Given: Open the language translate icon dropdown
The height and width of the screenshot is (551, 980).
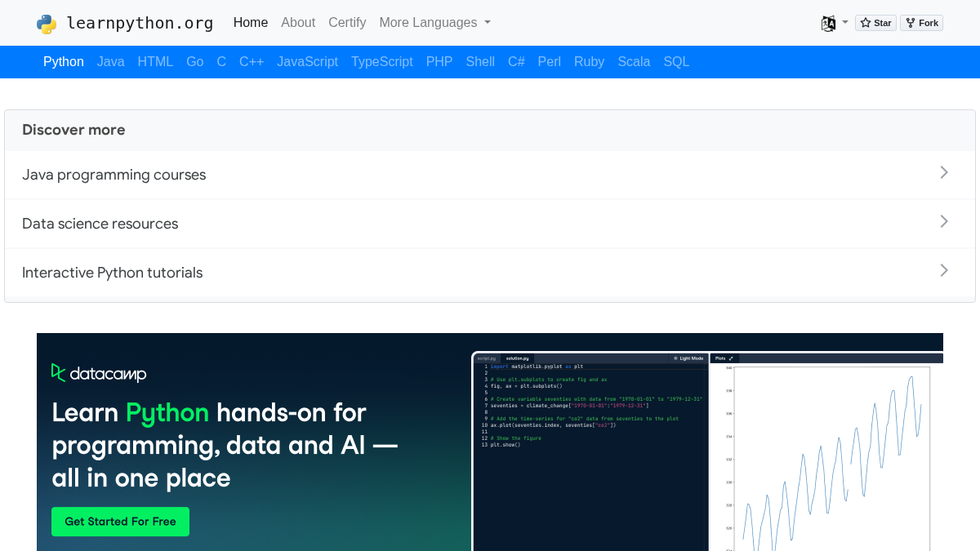Looking at the screenshot, I should (x=835, y=23).
